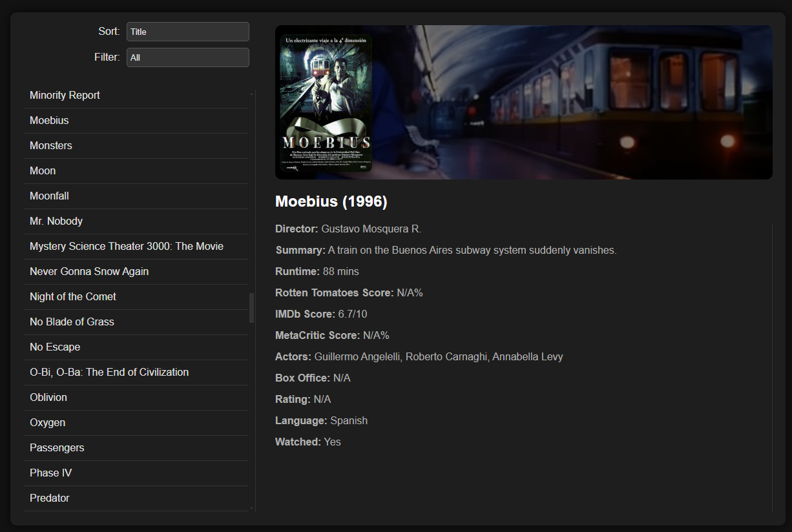Image resolution: width=792 pixels, height=532 pixels.
Task: Click the director name Gustavo Mosquera R.
Action: (371, 229)
